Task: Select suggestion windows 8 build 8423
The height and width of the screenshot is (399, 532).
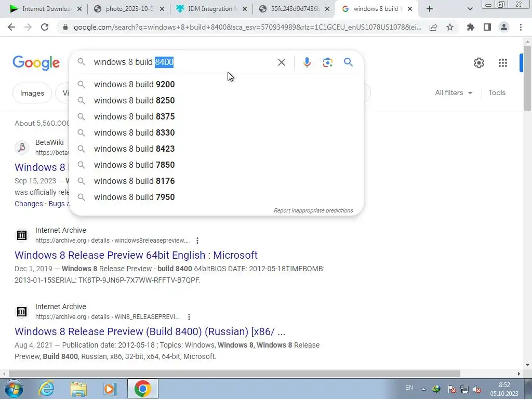Action: tap(217, 149)
